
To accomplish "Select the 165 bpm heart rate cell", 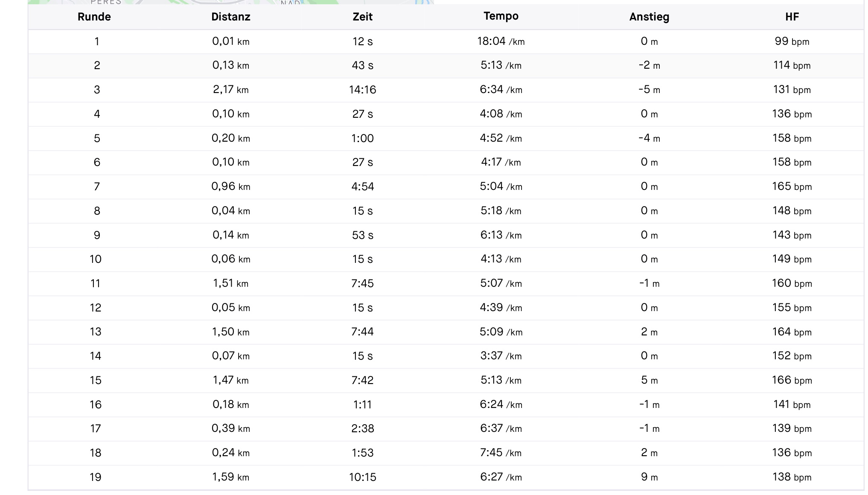I will (x=792, y=186).
